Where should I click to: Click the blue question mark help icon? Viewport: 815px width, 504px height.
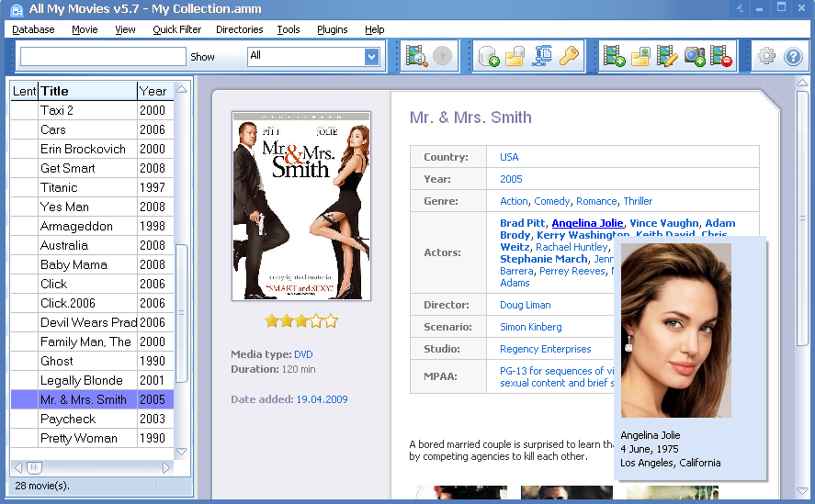[x=793, y=56]
